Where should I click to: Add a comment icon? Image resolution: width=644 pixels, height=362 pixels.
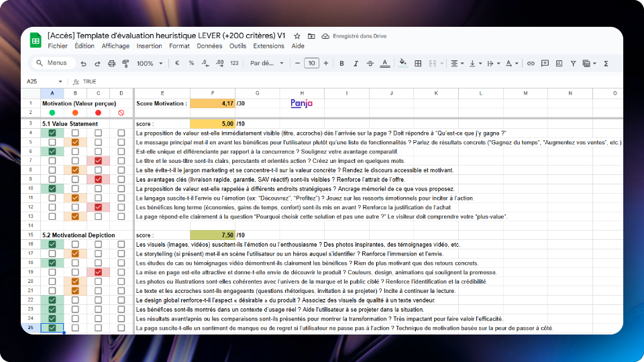coord(545,64)
